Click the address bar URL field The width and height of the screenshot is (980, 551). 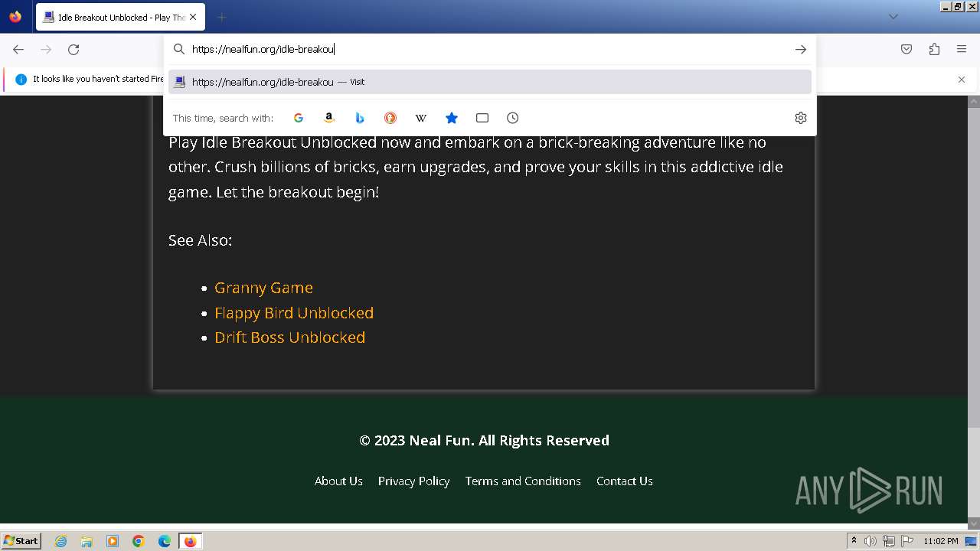[x=490, y=49]
